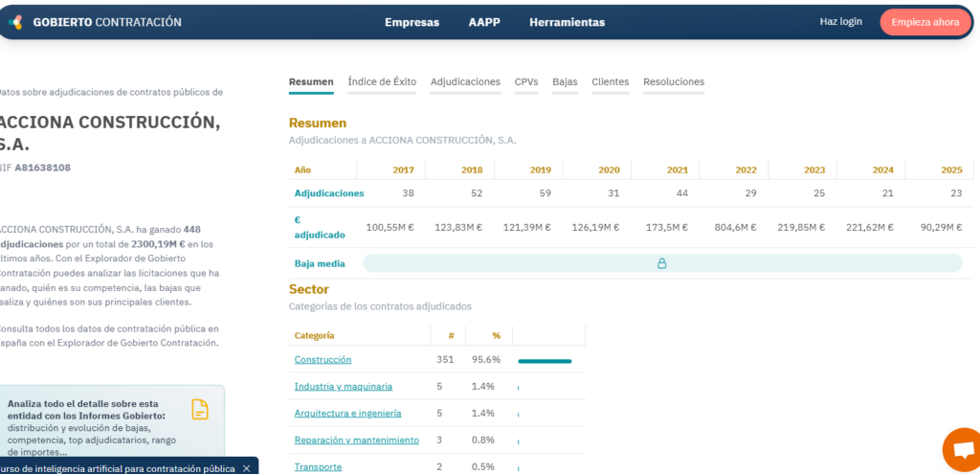Click the Construcción category link

pos(323,360)
